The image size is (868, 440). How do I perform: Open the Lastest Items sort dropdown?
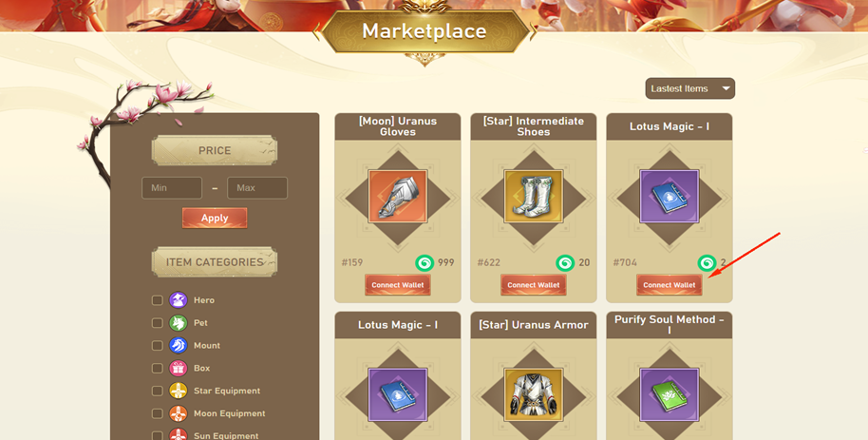(x=689, y=88)
